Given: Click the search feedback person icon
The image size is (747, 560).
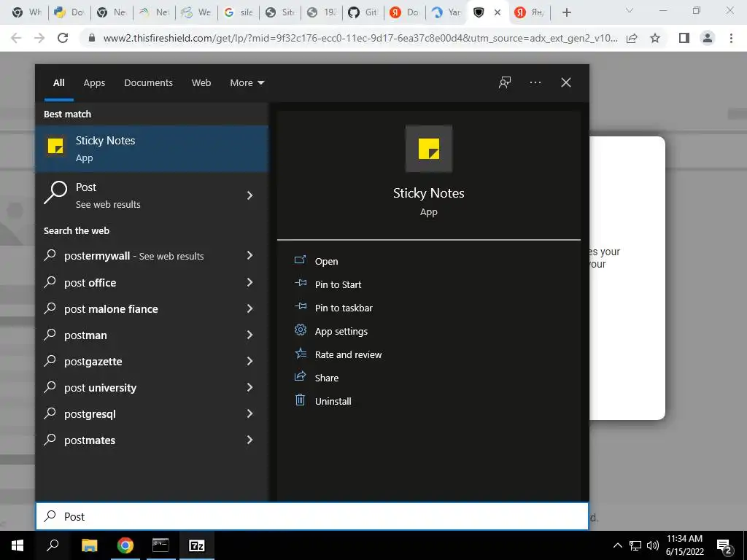Looking at the screenshot, I should (505, 82).
